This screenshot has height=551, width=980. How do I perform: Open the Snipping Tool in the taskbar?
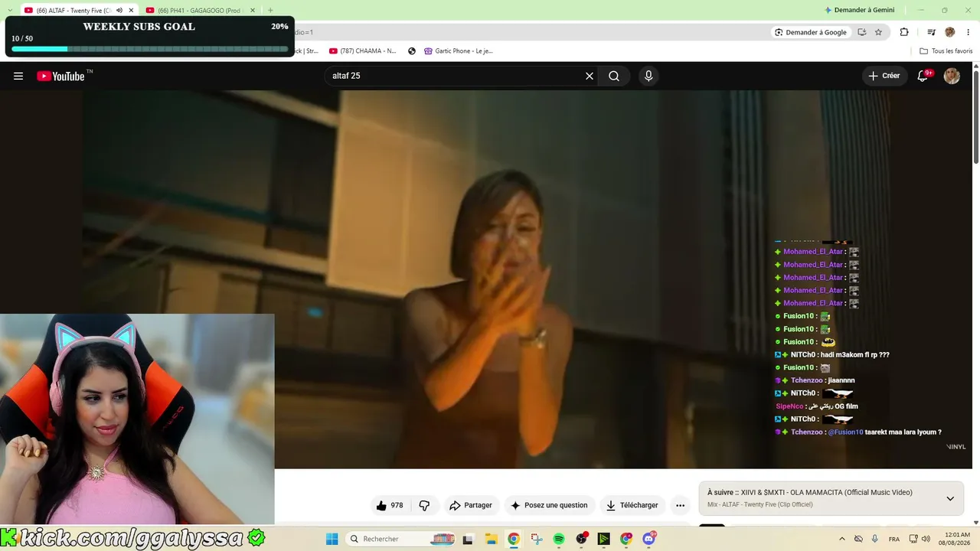[537, 539]
